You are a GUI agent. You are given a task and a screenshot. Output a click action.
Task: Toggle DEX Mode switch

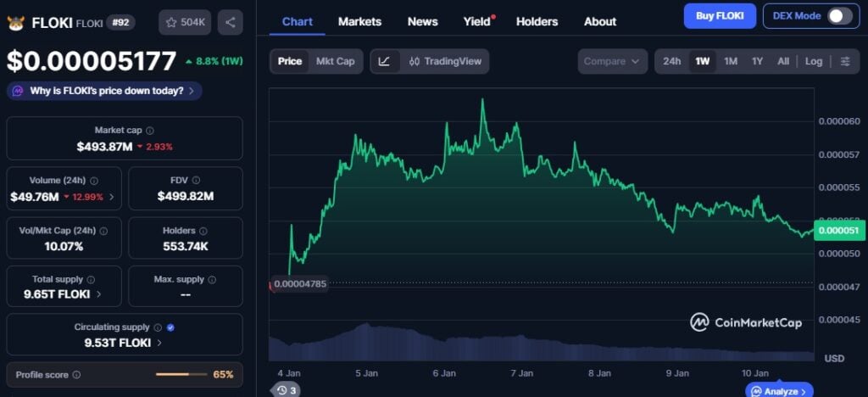point(838,16)
